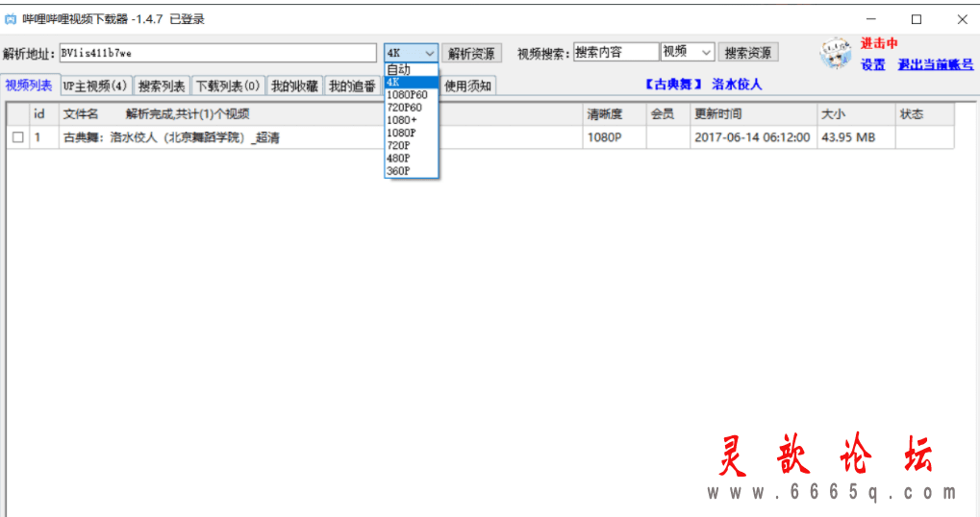
Task: Sort by the 大小 column header
Action: [x=856, y=114]
